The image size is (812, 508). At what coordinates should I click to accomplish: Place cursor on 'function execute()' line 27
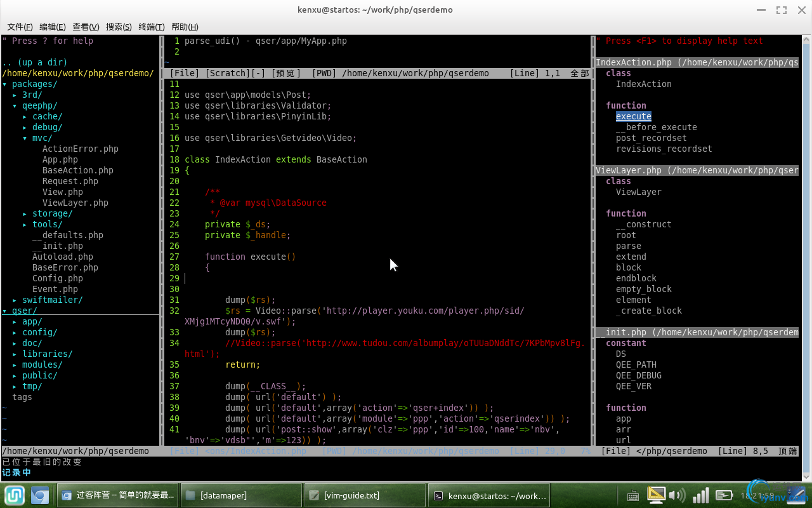click(x=251, y=257)
